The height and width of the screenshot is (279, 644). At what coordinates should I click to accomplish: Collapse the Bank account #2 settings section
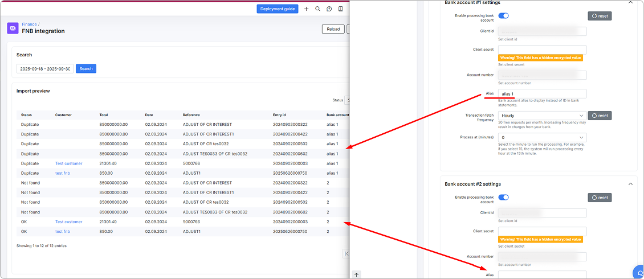coord(630,184)
